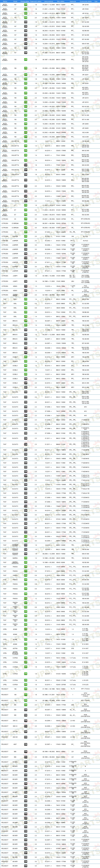Click the Nadwozie column header

coord(73,1)
